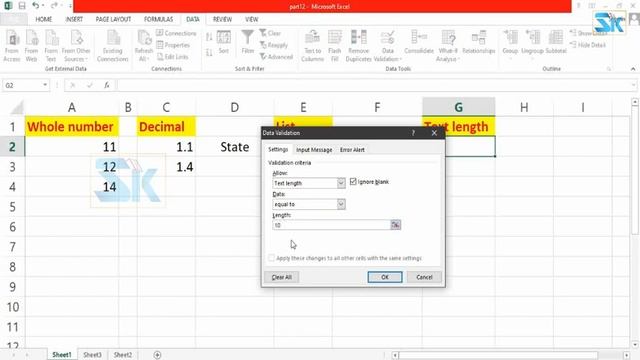
Task: Click Text to Columns icon
Action: 313,46
